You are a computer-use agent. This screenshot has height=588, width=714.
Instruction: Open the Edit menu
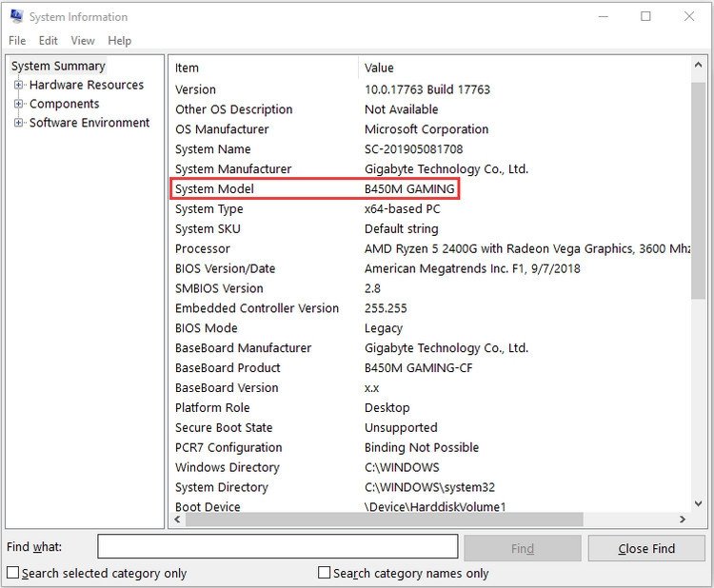(x=49, y=41)
